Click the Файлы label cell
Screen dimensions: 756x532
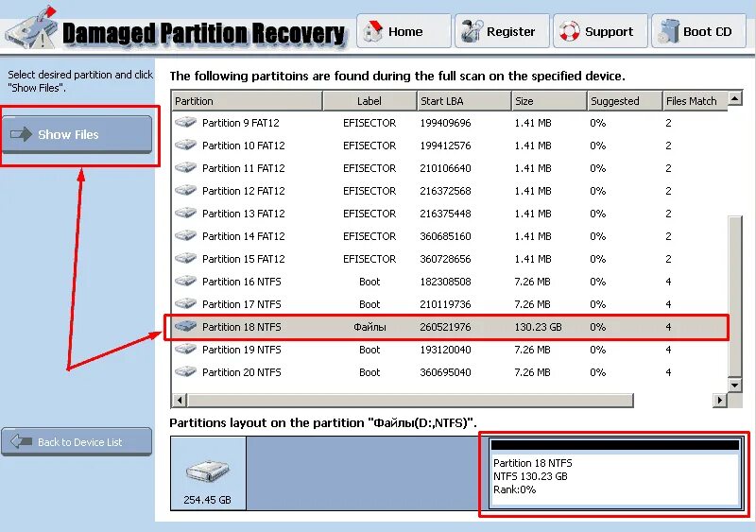point(369,327)
